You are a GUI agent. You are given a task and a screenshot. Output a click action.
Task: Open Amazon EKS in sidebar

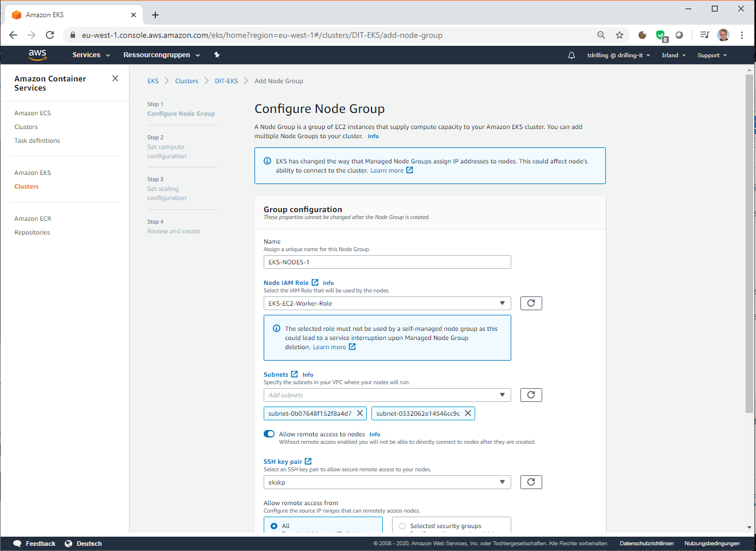pyautogui.click(x=33, y=173)
